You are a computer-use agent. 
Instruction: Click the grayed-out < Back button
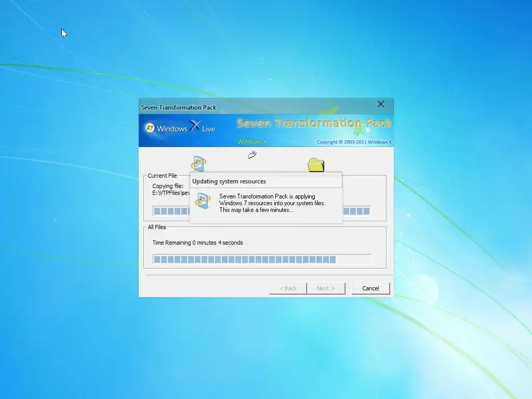click(288, 288)
